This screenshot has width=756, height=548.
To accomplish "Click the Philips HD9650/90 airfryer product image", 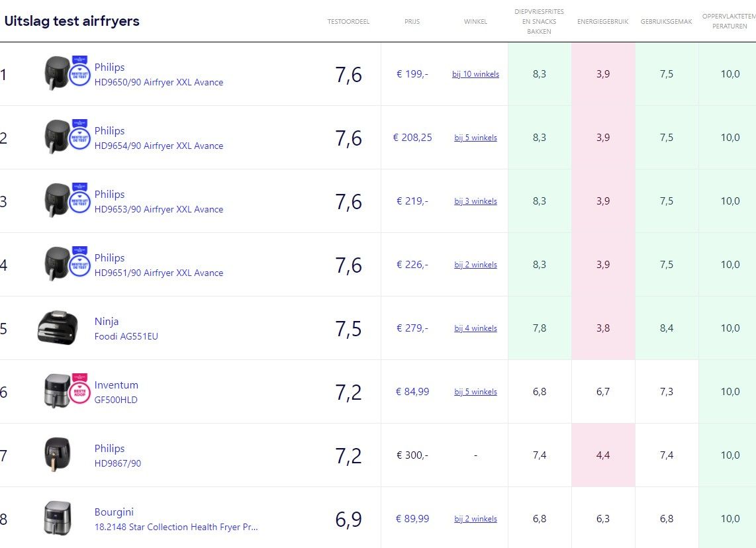I will (56, 73).
